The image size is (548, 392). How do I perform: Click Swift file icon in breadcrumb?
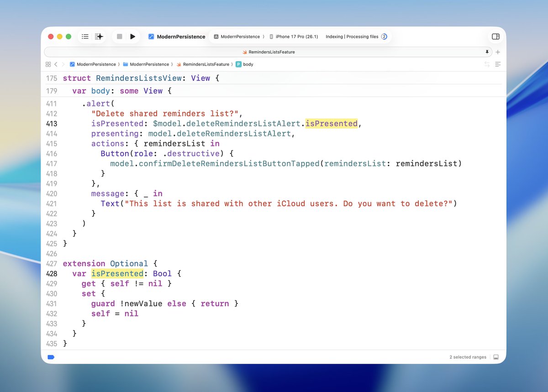tap(179, 64)
